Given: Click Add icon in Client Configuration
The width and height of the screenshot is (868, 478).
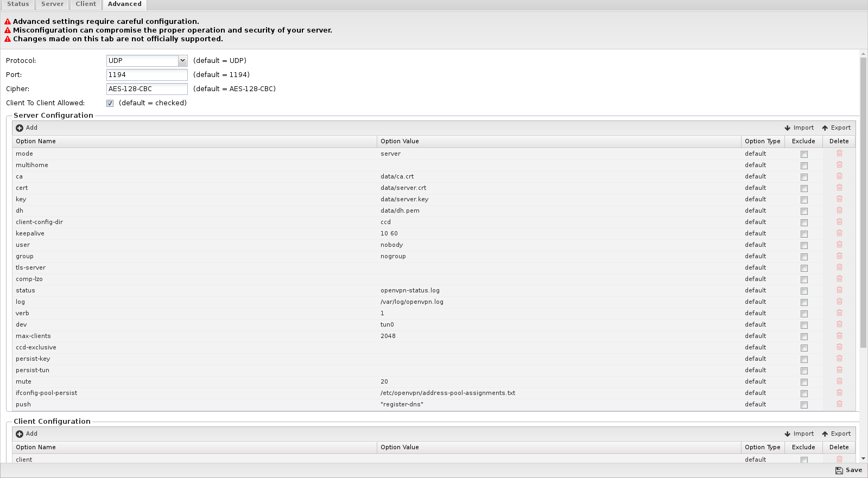Looking at the screenshot, I should [20, 434].
